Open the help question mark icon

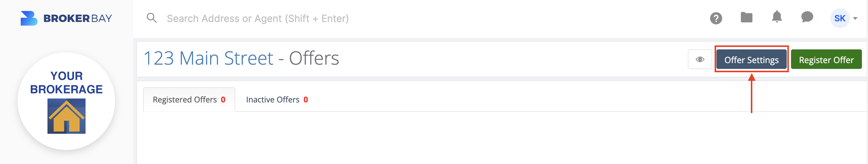click(716, 18)
